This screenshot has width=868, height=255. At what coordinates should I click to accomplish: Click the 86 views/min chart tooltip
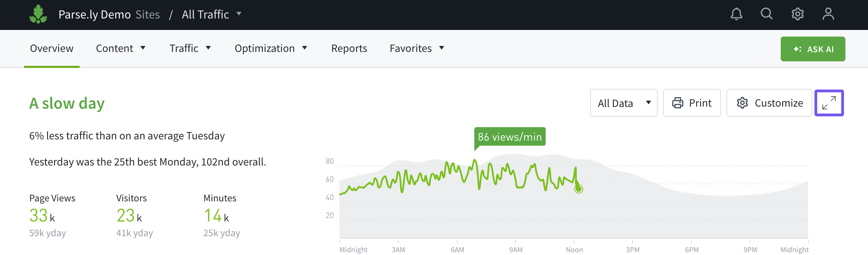click(509, 137)
